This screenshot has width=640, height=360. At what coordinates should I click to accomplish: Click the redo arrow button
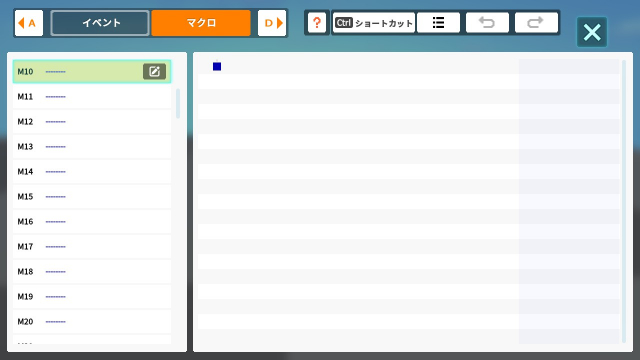tap(536, 23)
